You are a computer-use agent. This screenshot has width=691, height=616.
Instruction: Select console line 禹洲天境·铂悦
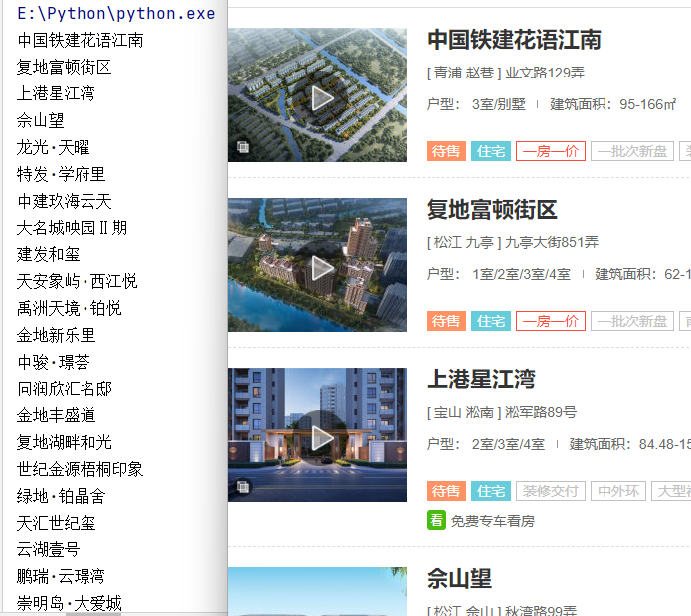pyautogui.click(x=70, y=309)
